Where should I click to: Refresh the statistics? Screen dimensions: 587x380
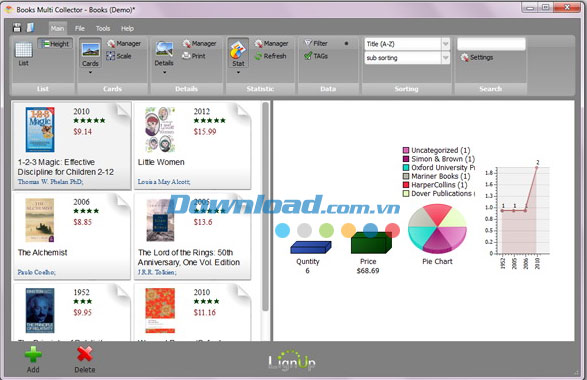[270, 56]
